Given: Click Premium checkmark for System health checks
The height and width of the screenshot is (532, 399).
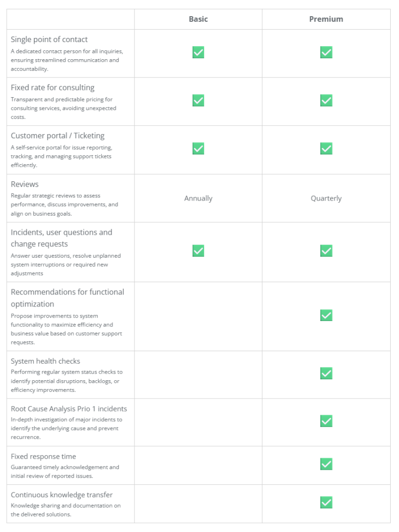Looking at the screenshot, I should click(x=326, y=373).
